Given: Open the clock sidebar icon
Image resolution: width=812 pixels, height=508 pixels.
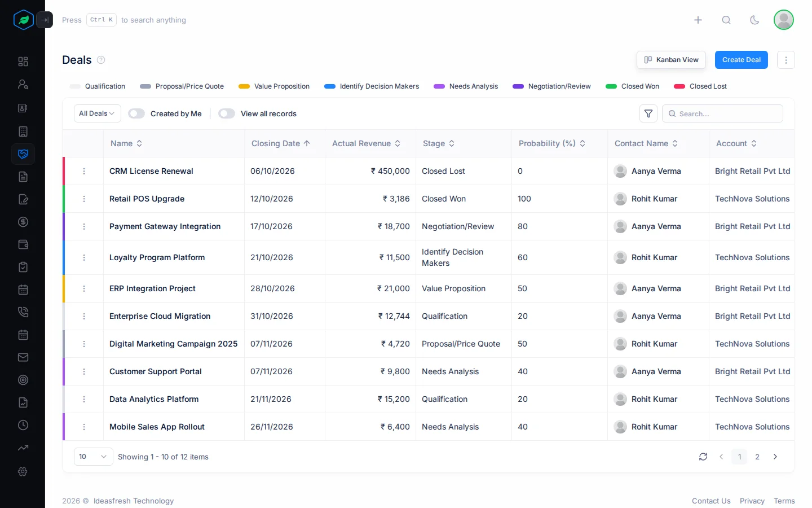Looking at the screenshot, I should (23, 425).
